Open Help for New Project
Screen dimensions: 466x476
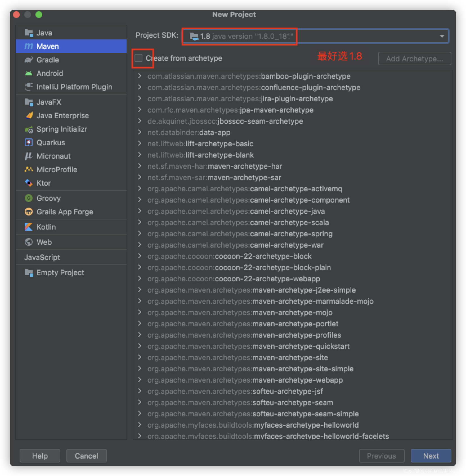click(x=40, y=456)
